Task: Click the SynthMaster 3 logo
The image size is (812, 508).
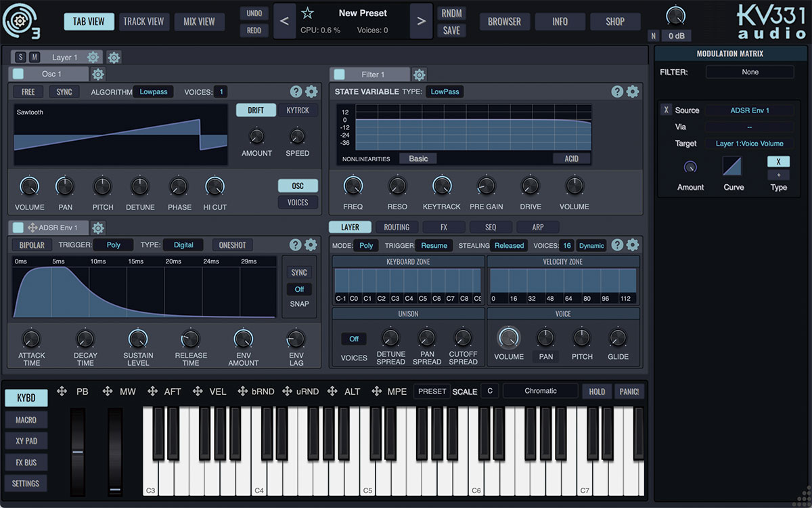Action: point(22,22)
